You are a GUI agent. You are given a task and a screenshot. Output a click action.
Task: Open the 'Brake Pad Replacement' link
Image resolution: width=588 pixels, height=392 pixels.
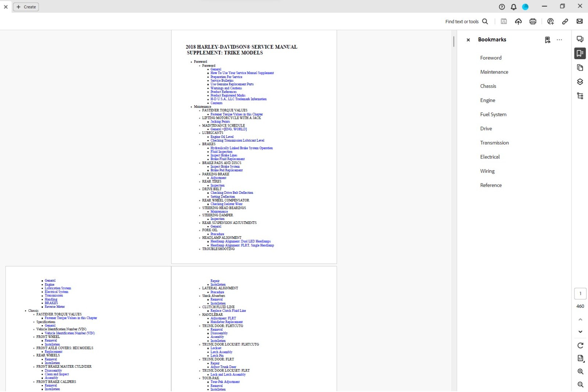226,170
